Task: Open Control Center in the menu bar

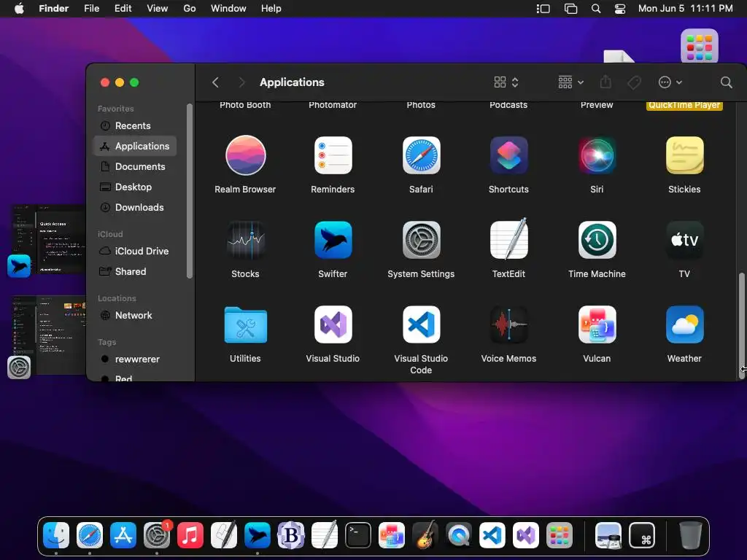Action: [x=620, y=9]
